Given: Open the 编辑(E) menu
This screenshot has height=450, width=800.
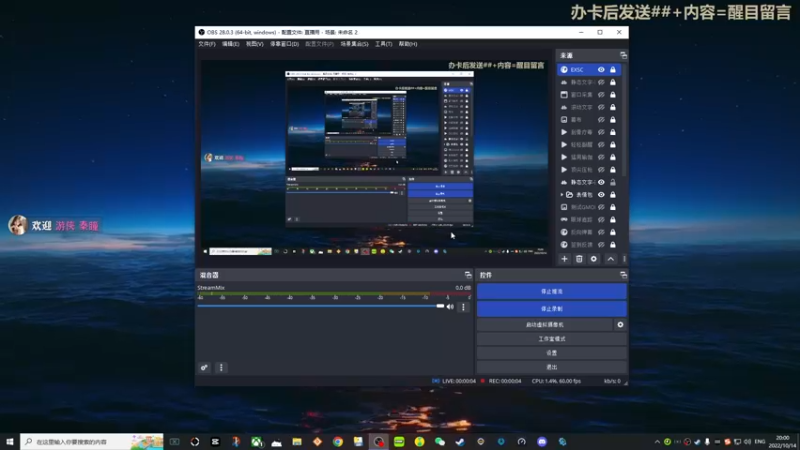Looking at the screenshot, I should (x=231, y=44).
